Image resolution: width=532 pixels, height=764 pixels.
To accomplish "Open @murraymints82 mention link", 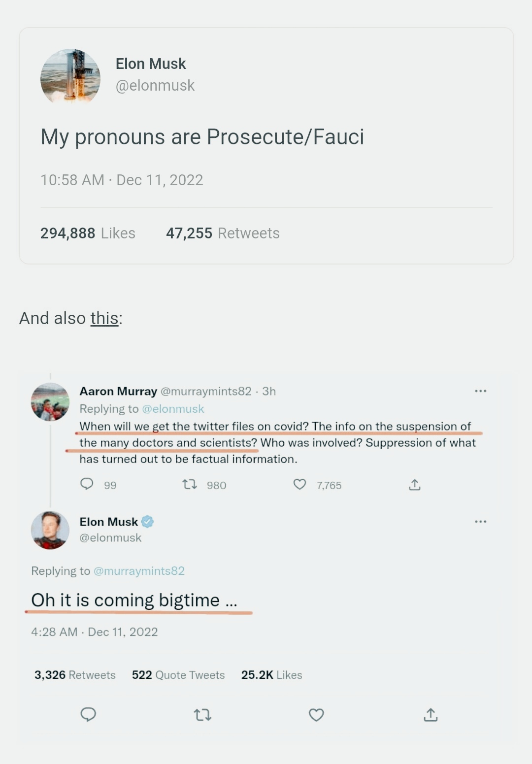I will coord(139,571).
